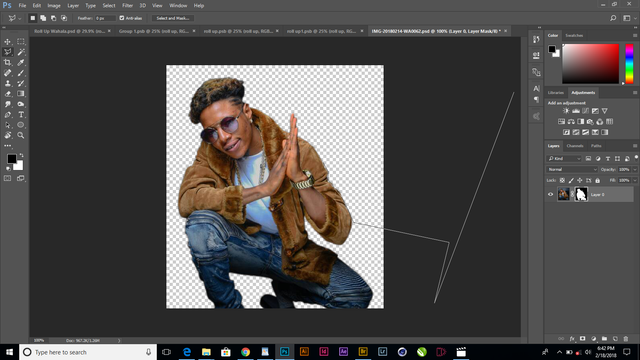Open the Fill slider dropdown arrow
640x360 pixels.
(x=635, y=180)
